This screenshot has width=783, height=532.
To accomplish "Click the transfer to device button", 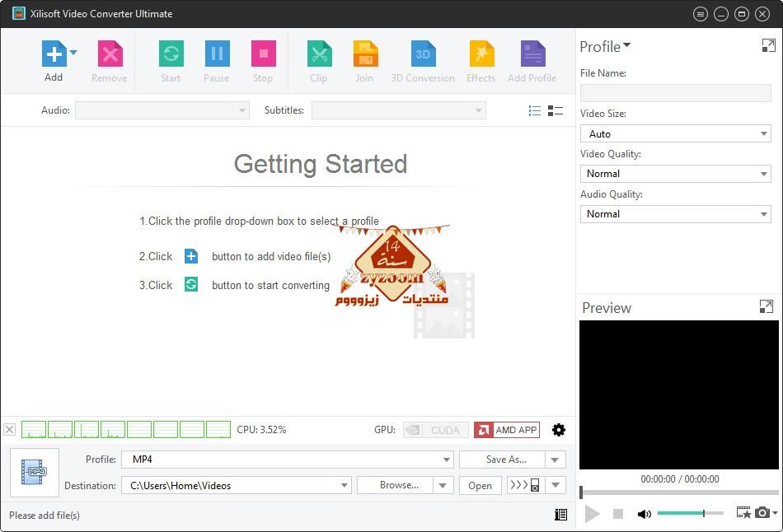I will [525, 486].
